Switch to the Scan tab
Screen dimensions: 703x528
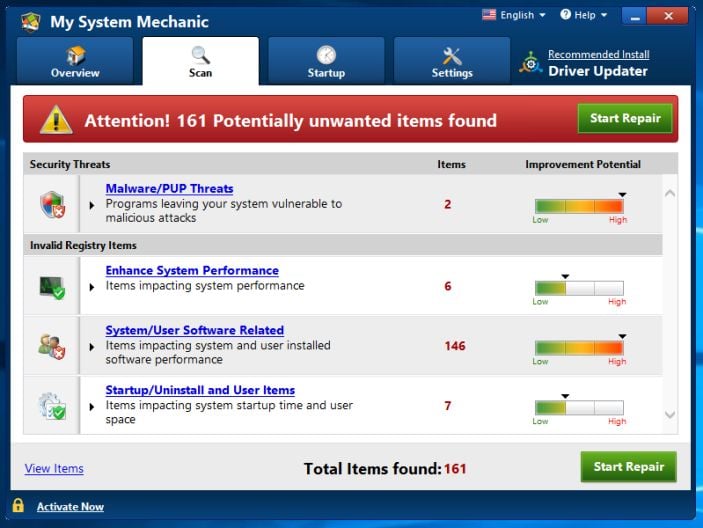click(200, 61)
